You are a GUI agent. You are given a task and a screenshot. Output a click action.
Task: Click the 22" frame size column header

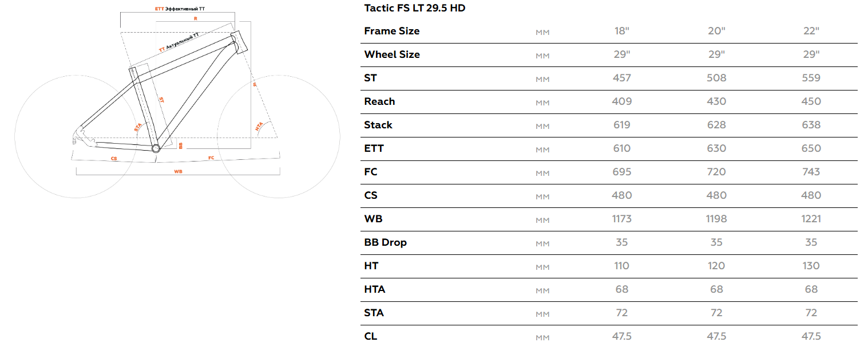tap(811, 31)
